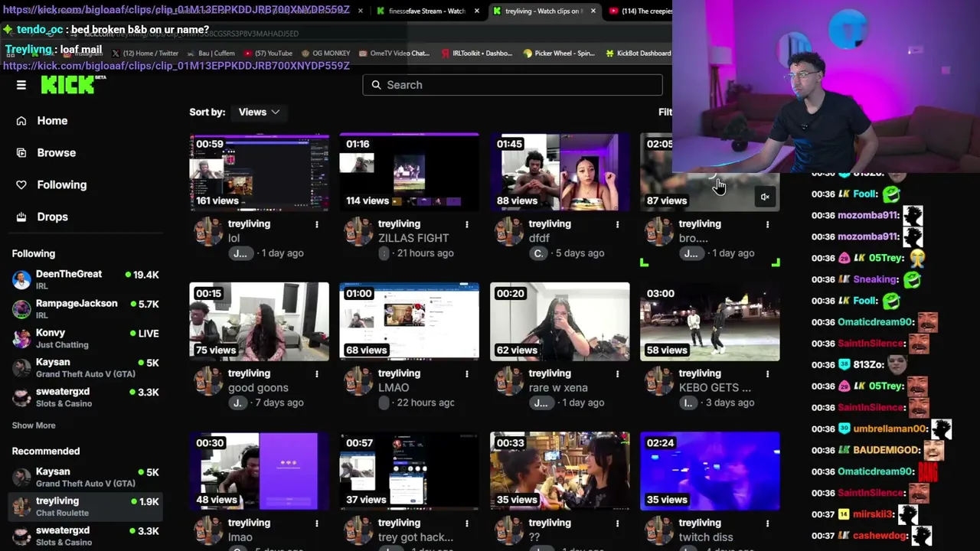The height and width of the screenshot is (551, 980).
Task: Open RampageJackson channel from Following
Action: [85, 309]
